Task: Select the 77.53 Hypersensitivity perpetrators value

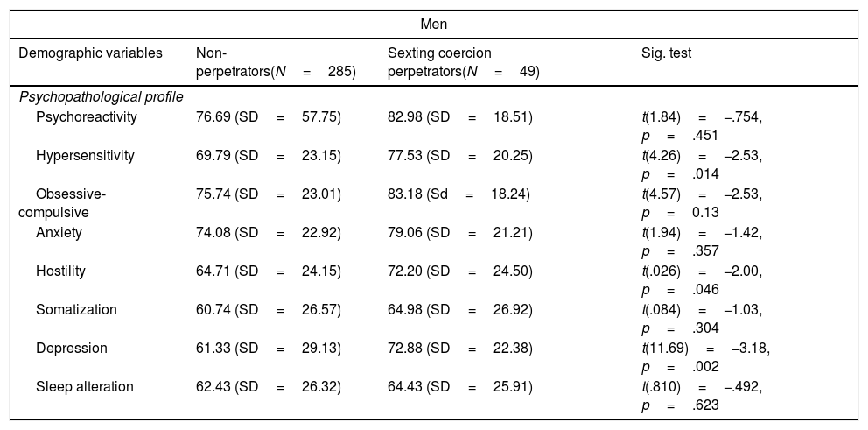Action: (x=460, y=156)
